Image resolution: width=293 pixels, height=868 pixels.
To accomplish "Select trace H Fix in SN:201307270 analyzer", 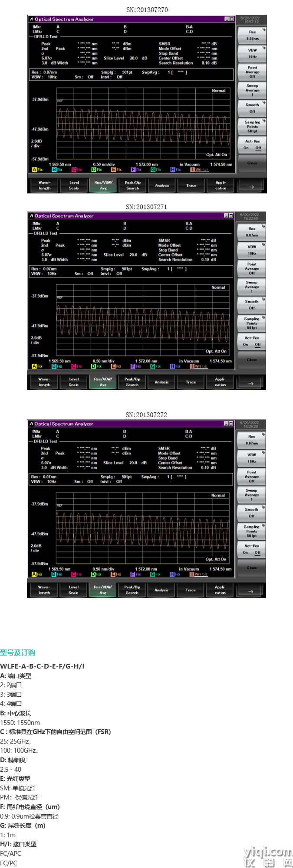I will (x=176, y=170).
